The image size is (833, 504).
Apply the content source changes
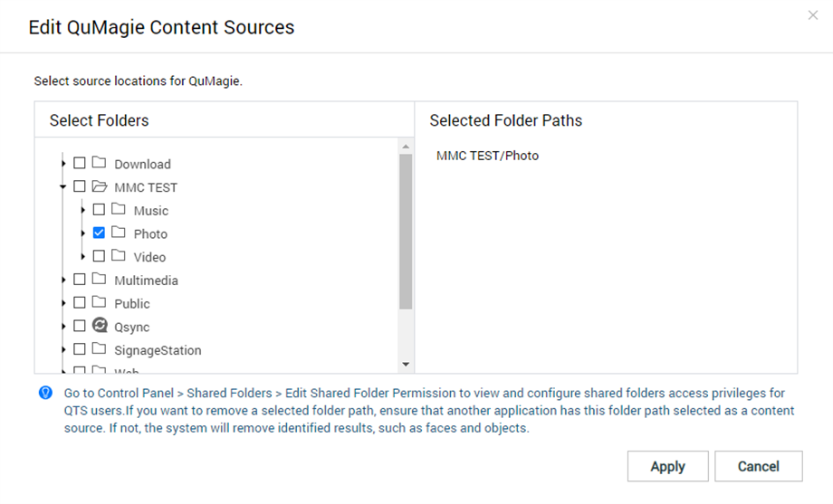point(667,467)
